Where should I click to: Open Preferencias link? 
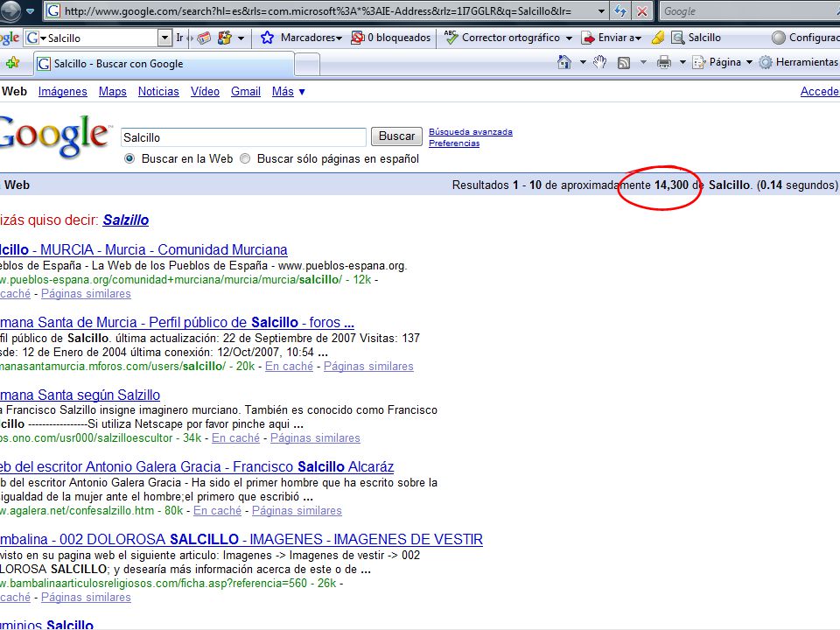pos(454,143)
